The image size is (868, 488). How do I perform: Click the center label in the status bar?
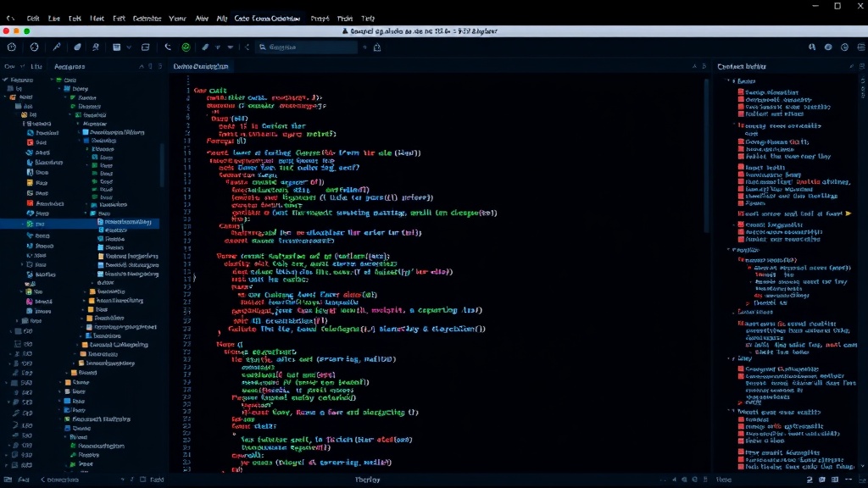click(x=368, y=480)
